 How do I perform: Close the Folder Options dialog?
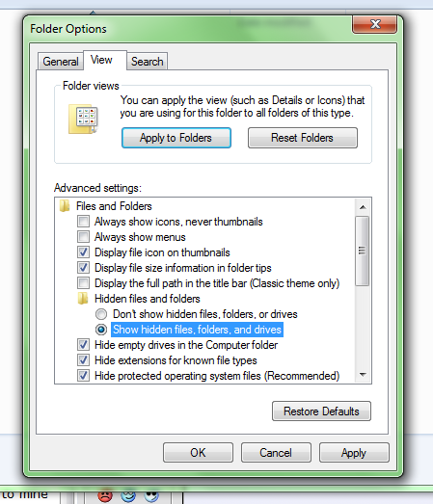[374, 24]
